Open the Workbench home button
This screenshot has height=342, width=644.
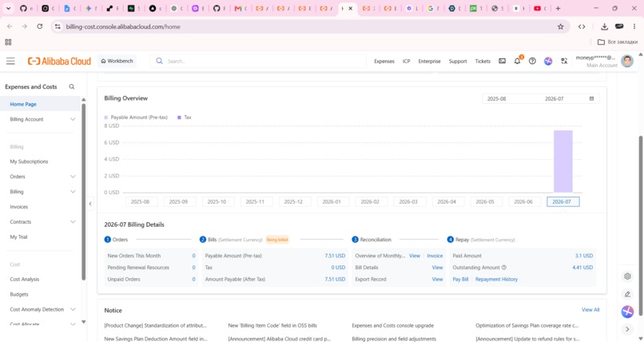point(117,62)
